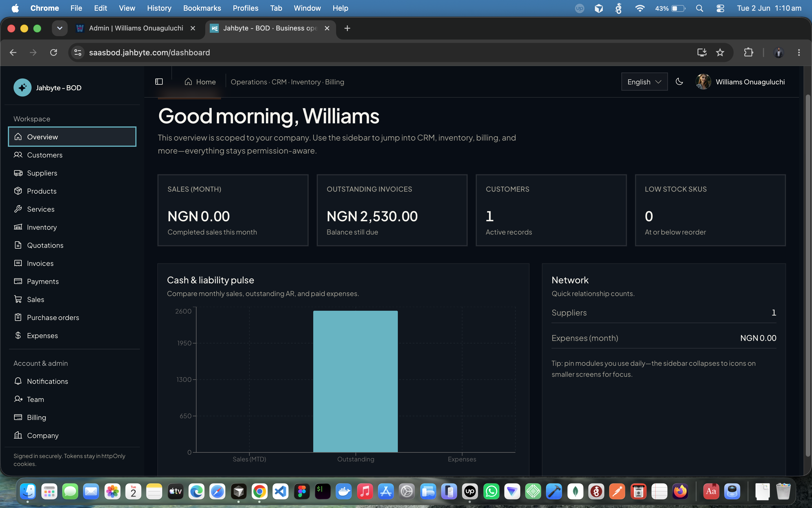Open the View menu
Image resolution: width=812 pixels, height=508 pixels.
(x=127, y=8)
